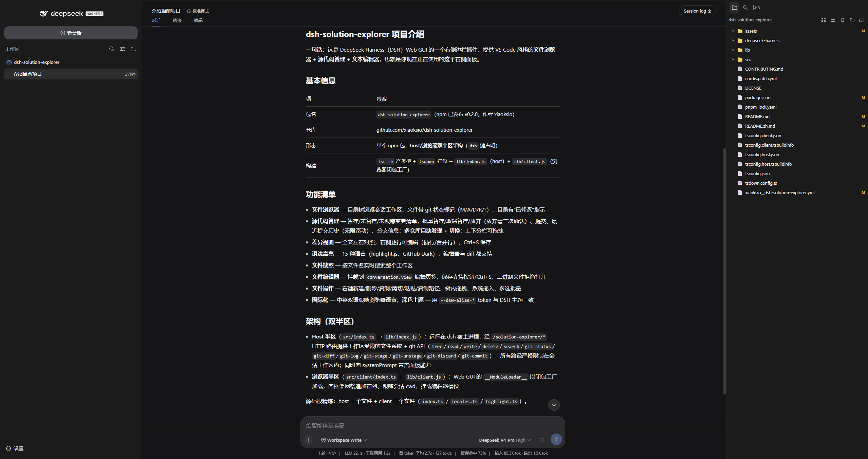Click the conversation.view code snippet
The width and height of the screenshot is (868, 459).
click(x=389, y=277)
